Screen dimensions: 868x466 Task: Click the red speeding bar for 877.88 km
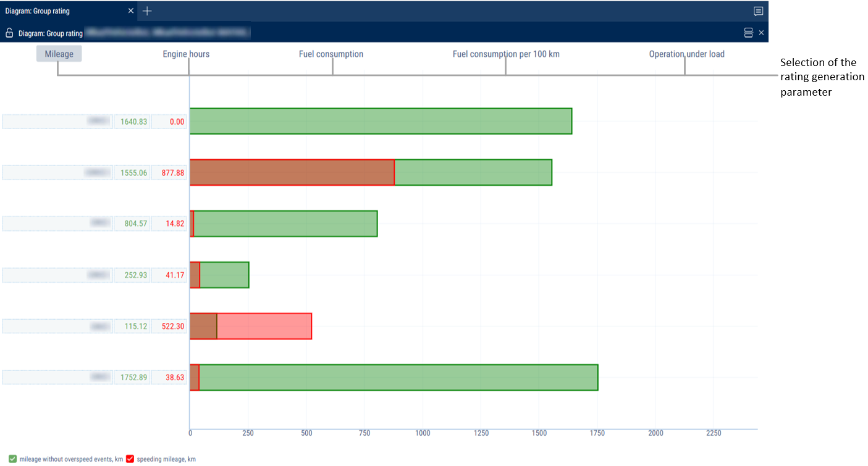292,172
